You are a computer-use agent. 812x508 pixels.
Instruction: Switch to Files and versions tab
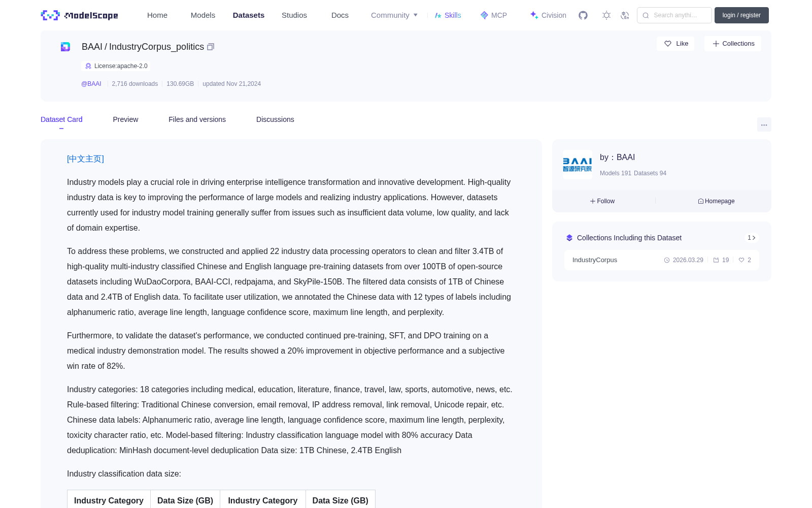pos(197,119)
